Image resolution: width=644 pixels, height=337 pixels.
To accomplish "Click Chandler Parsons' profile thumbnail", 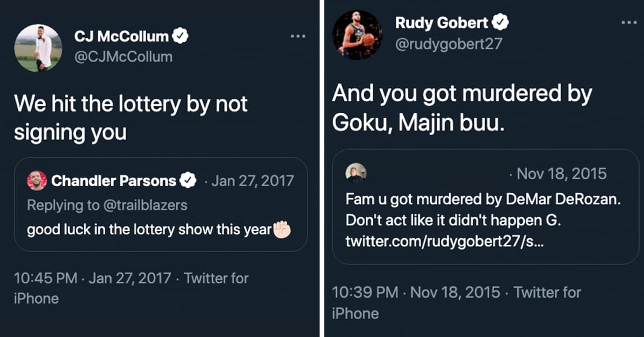I will pyautogui.click(x=37, y=181).
